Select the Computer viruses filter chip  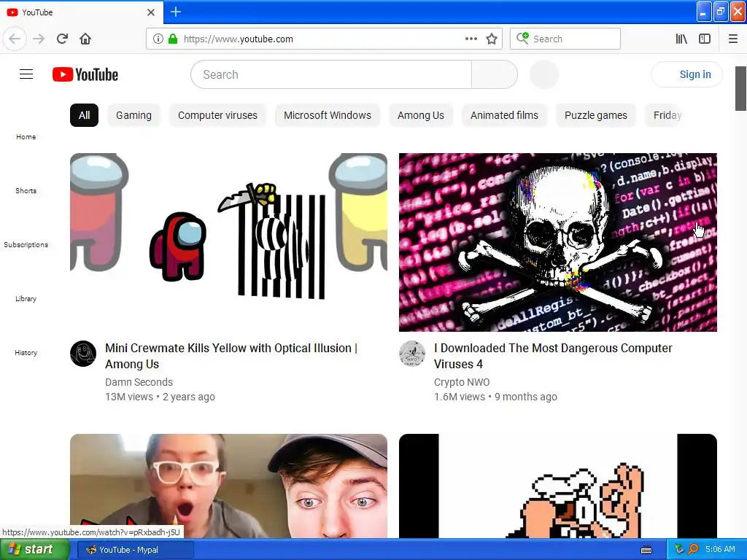[x=217, y=115]
